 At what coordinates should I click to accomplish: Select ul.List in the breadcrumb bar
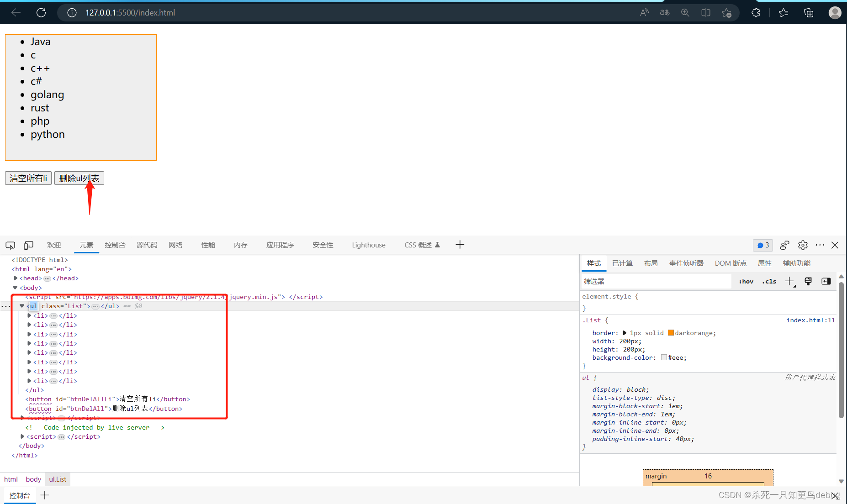pos(58,479)
